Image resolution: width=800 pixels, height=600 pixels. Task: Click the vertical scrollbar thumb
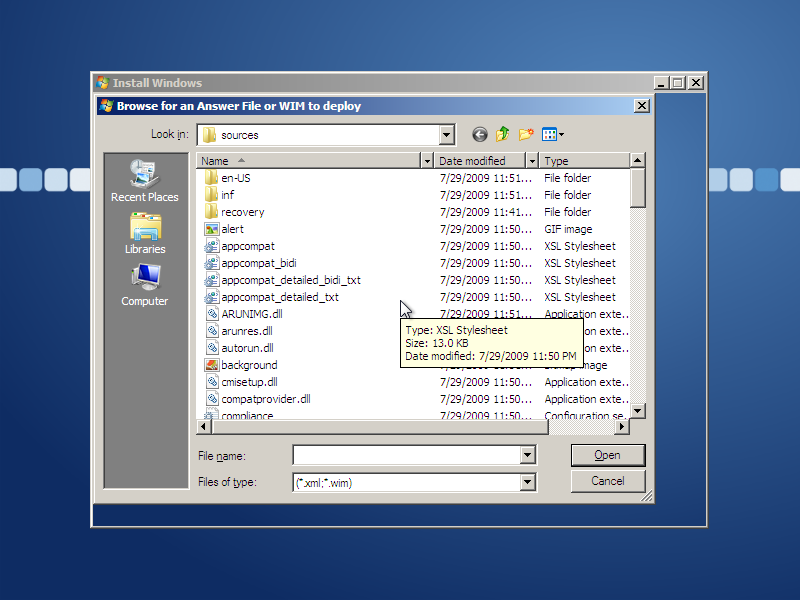click(637, 188)
